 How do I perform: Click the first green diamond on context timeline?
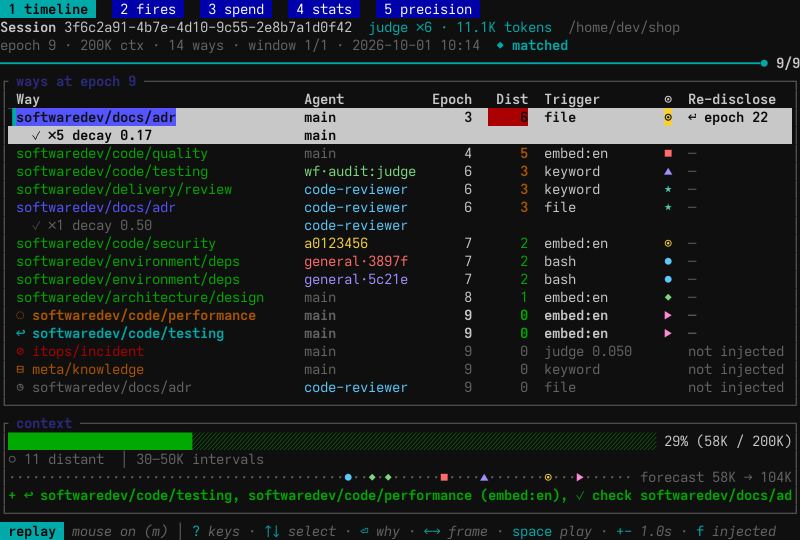[372, 477]
